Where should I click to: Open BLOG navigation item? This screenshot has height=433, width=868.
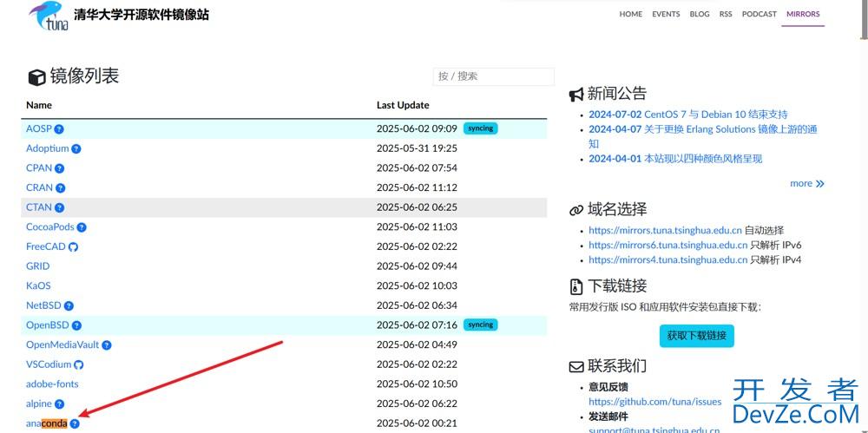click(x=700, y=14)
